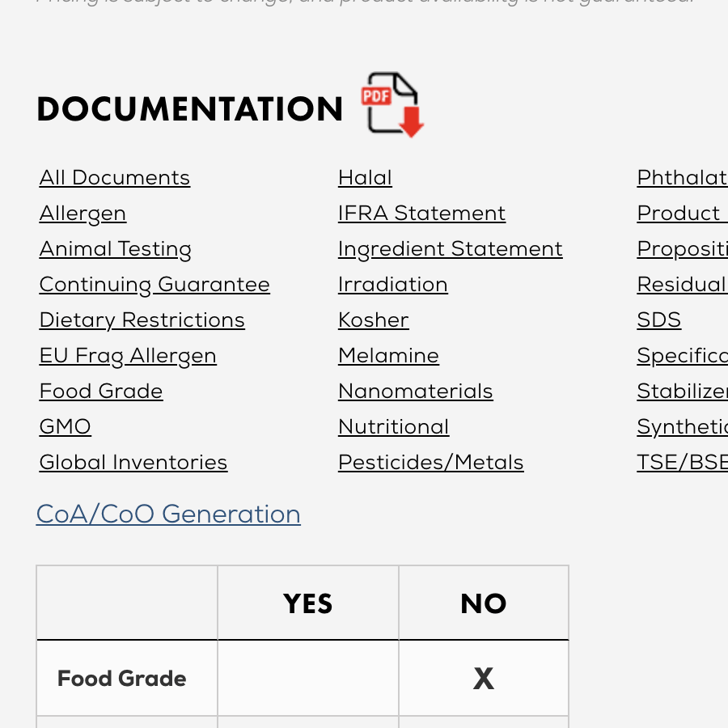Open the Kosher certificate link

click(373, 320)
